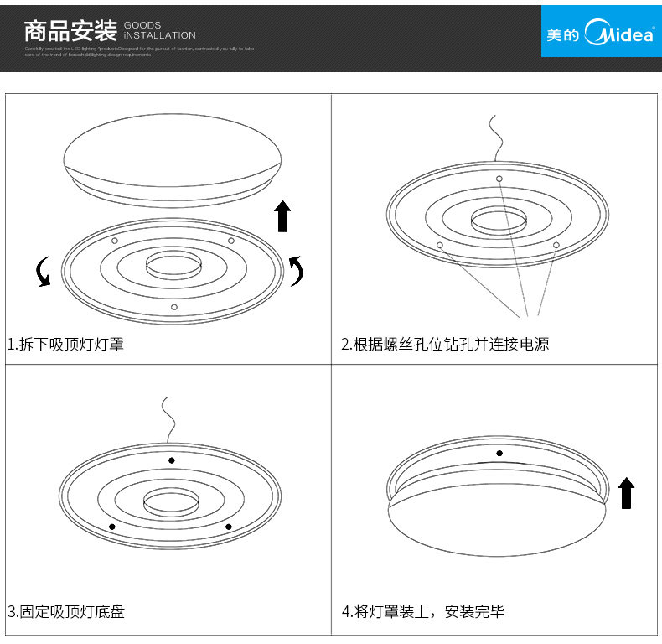Click the power wire in step 3
The width and height of the screenshot is (662, 644).
(168, 420)
